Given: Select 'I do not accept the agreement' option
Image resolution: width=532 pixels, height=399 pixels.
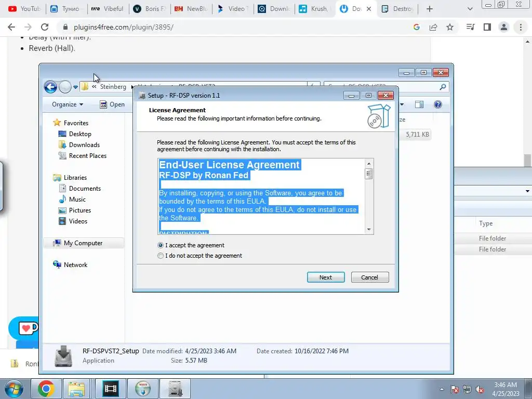Looking at the screenshot, I should click(161, 256).
